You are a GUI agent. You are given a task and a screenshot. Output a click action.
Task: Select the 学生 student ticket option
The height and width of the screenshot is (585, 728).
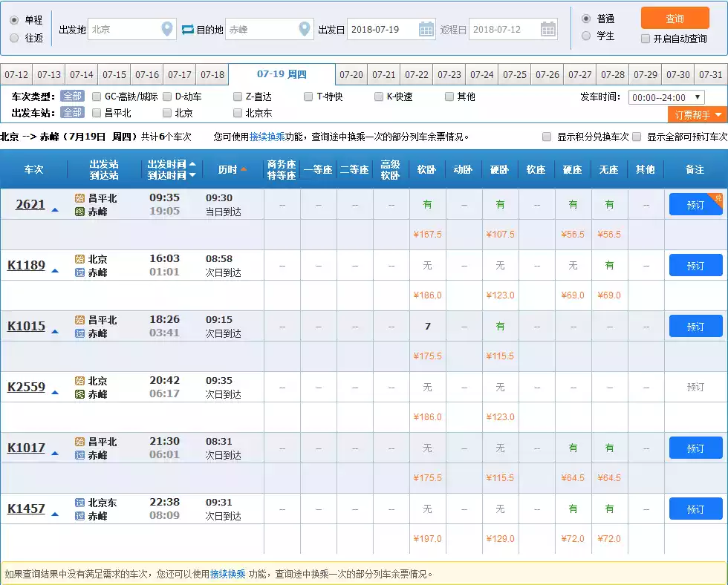point(586,36)
